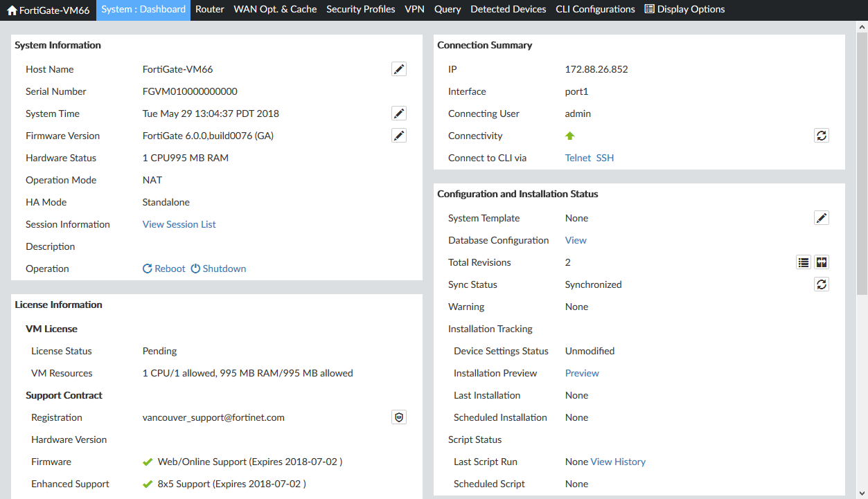Click the FortiGate-VM66 home icon
This screenshot has width=868, height=499.
[x=12, y=10]
